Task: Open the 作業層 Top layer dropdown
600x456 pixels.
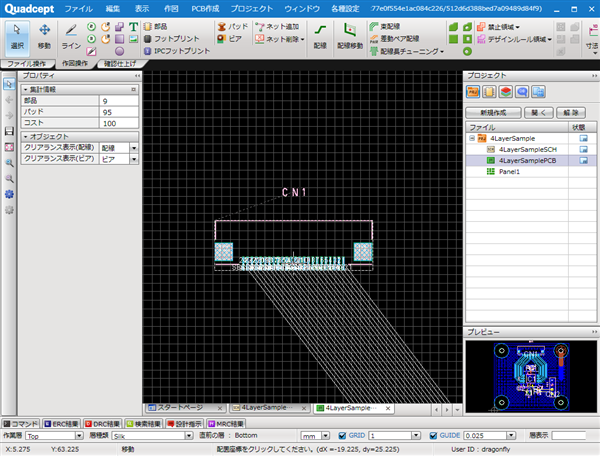Action: point(58,435)
